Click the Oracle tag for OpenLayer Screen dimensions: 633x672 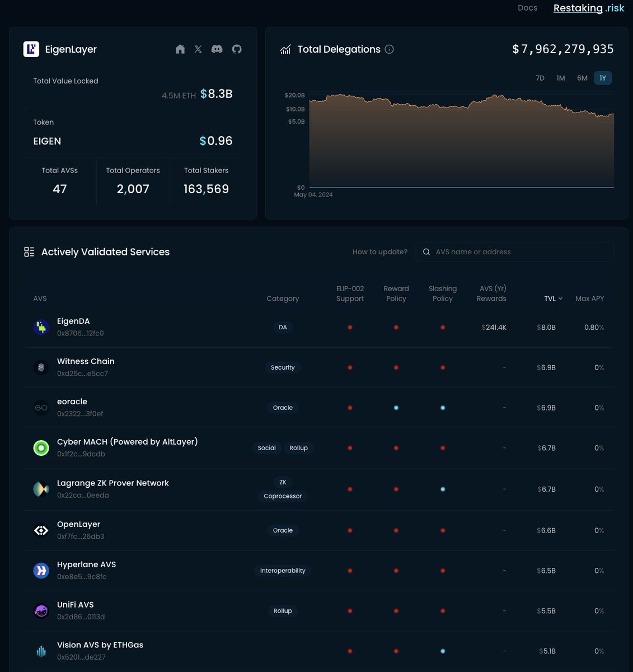[283, 530]
